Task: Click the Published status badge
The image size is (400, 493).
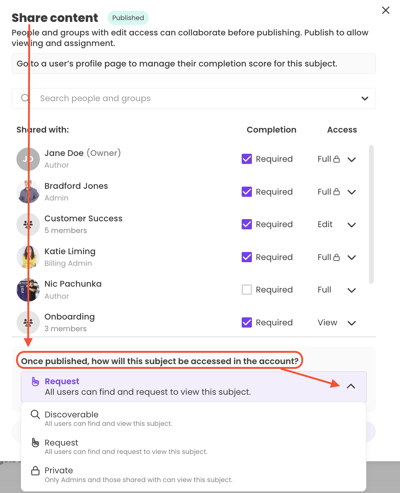Action: tap(128, 18)
